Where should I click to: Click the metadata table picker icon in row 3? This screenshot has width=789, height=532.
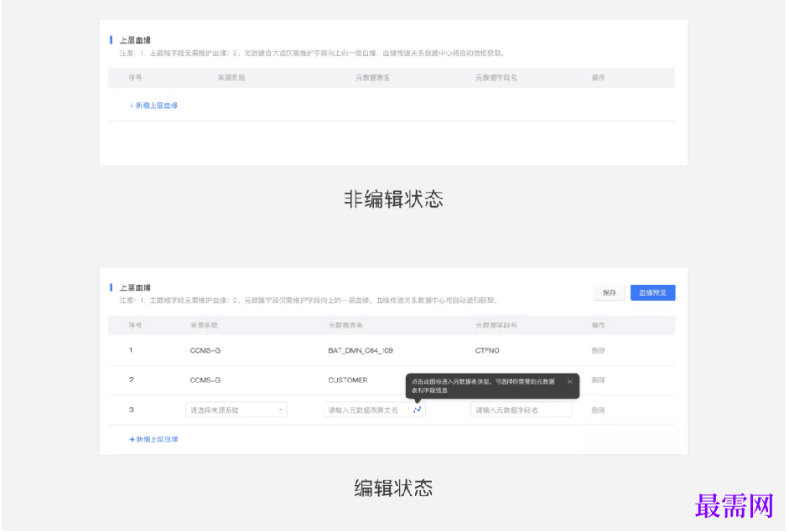(x=417, y=410)
